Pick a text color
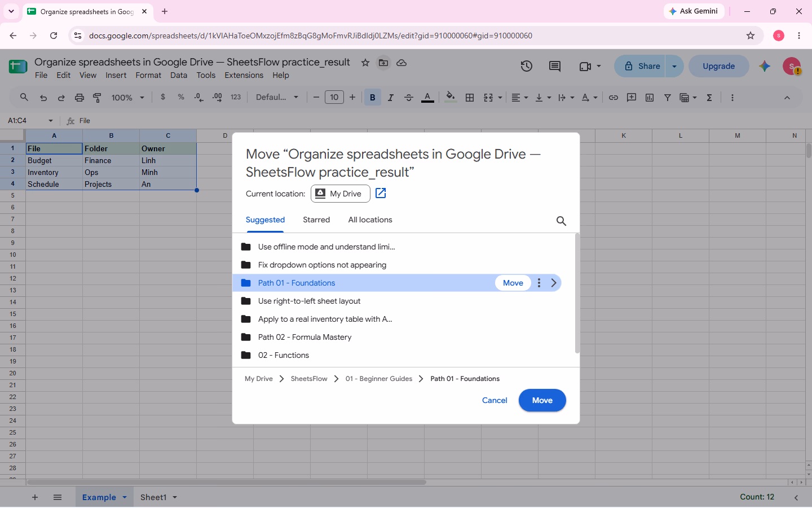The width and height of the screenshot is (812, 508). (427, 98)
